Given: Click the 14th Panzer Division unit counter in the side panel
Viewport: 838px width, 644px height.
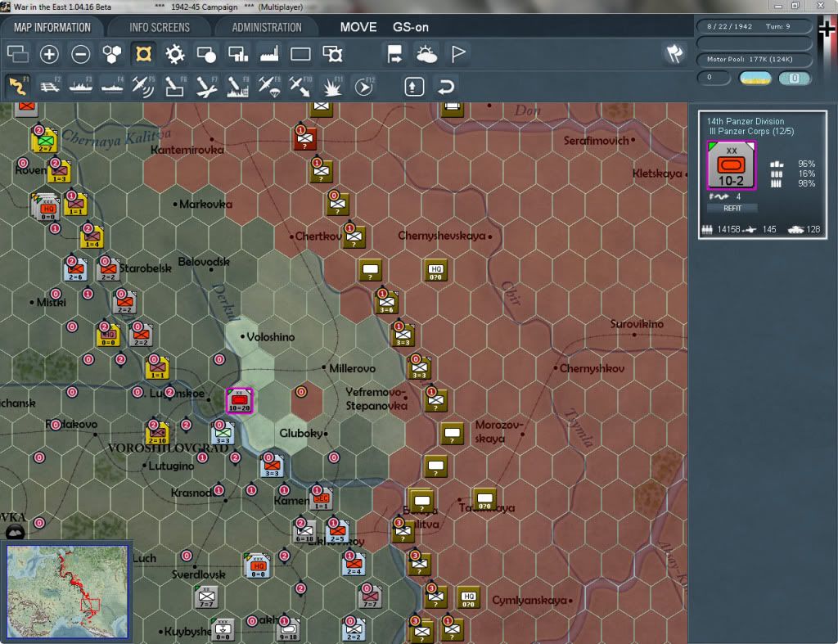Looking at the screenshot, I should tap(731, 165).
